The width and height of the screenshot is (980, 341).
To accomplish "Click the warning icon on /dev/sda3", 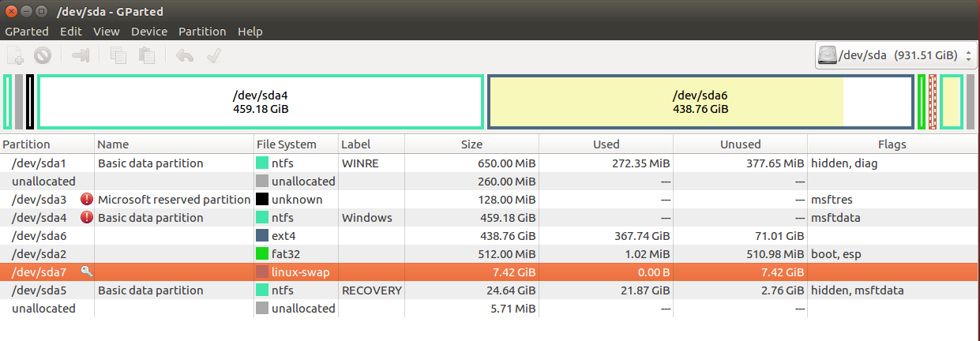I will [x=87, y=199].
